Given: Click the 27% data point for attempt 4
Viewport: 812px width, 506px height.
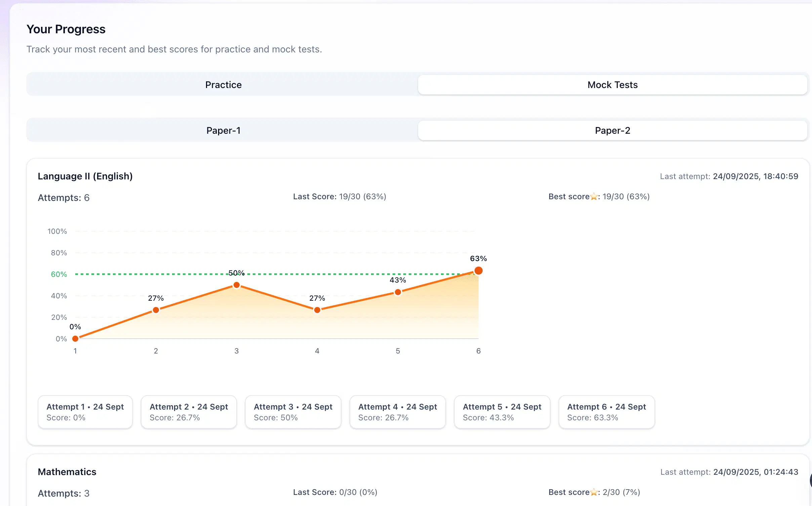Looking at the screenshot, I should click(317, 310).
